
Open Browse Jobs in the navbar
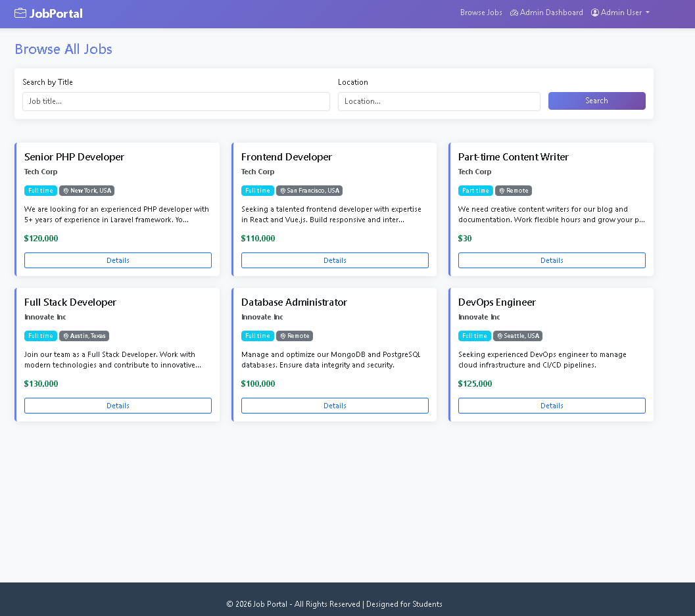481,13
